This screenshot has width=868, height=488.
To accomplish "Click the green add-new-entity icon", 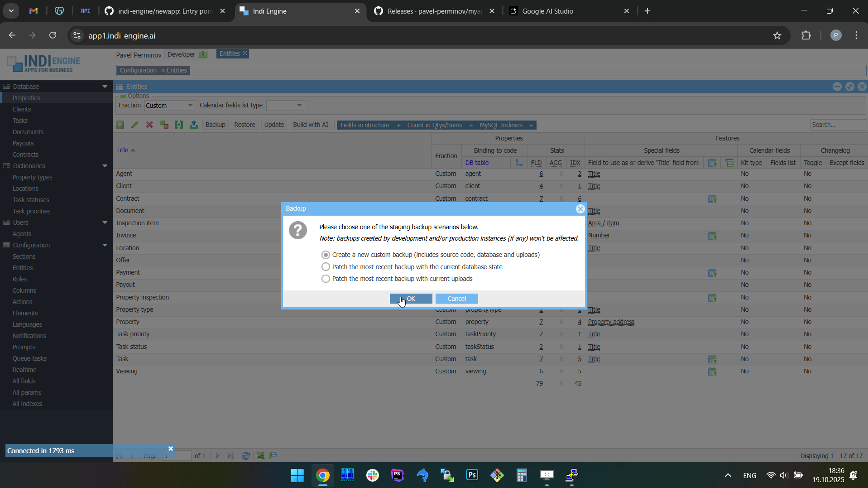I will point(120,125).
